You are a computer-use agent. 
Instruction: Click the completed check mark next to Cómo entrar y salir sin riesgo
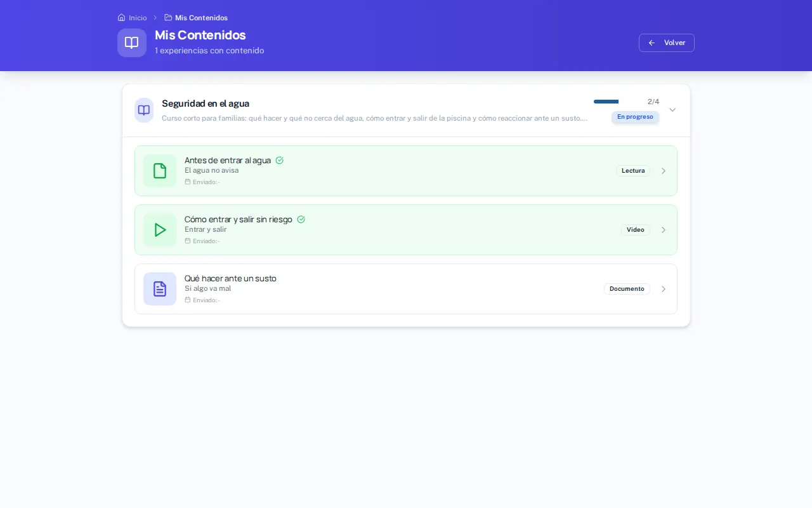point(301,220)
